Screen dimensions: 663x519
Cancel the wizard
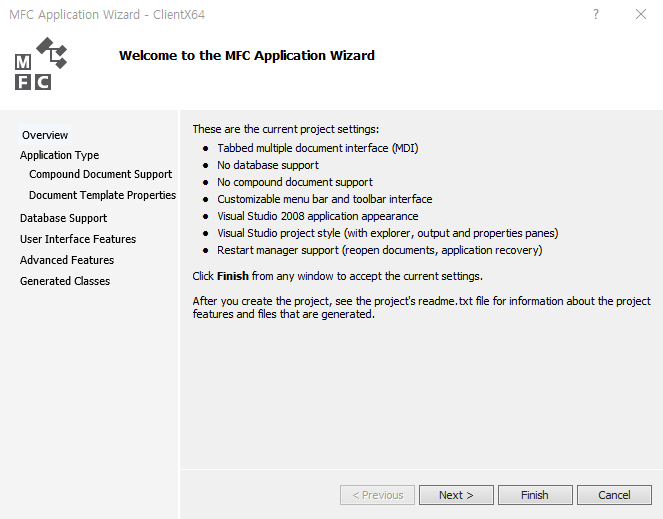[x=614, y=495]
